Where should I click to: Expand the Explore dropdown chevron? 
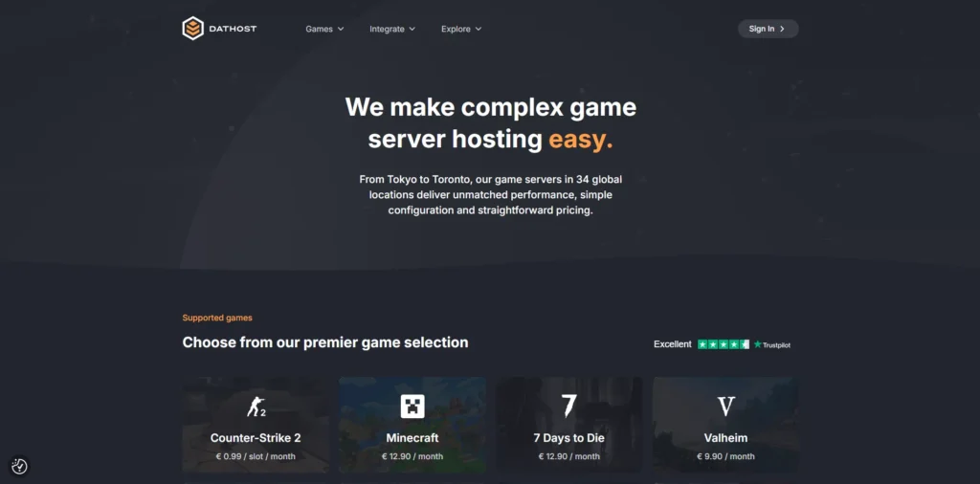pyautogui.click(x=479, y=29)
